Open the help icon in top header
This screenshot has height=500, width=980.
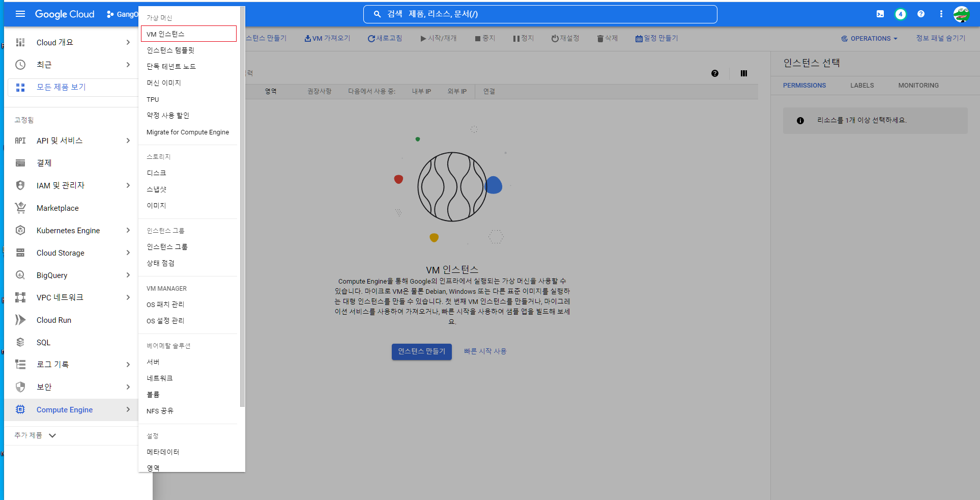tap(921, 14)
